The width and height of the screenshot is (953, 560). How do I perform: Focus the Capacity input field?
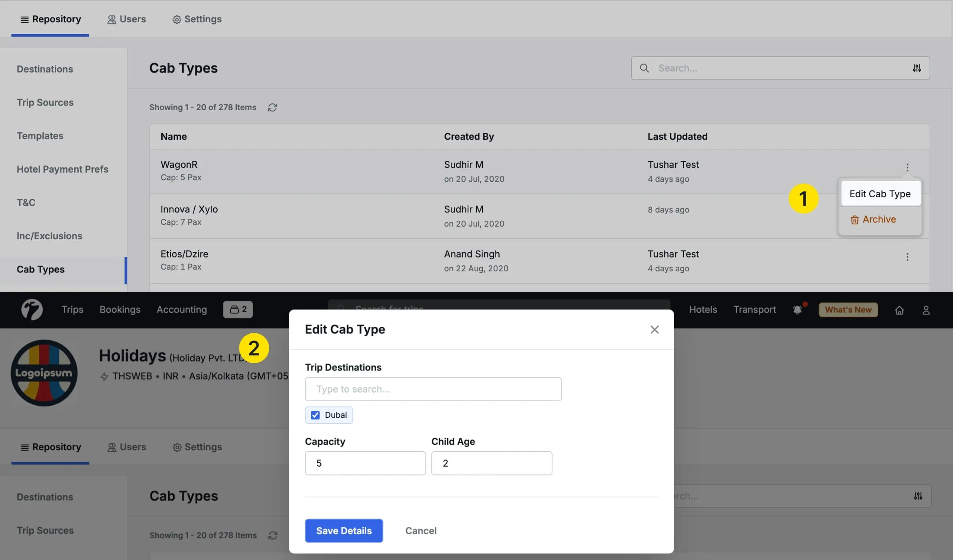[365, 463]
